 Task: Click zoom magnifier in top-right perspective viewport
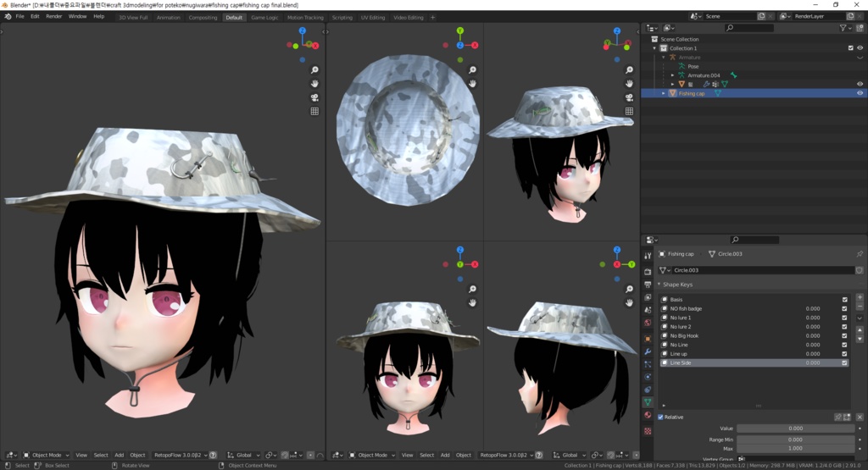pos(630,69)
